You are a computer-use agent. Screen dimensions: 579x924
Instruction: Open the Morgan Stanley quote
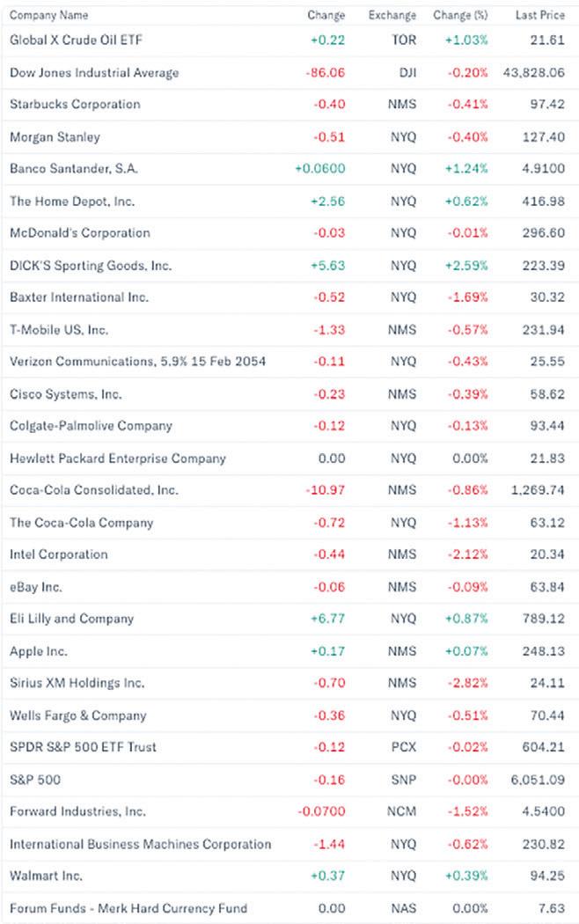point(55,136)
